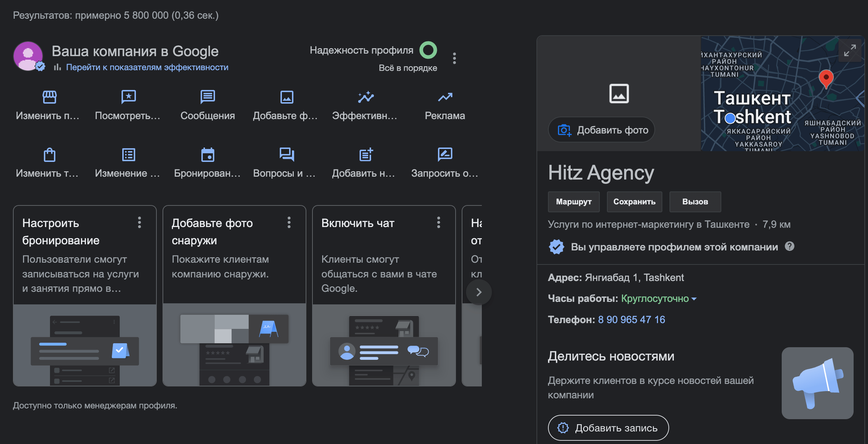Advance the suggestion cards with the right arrow
Image resolution: width=868 pixels, height=444 pixels.
click(479, 292)
